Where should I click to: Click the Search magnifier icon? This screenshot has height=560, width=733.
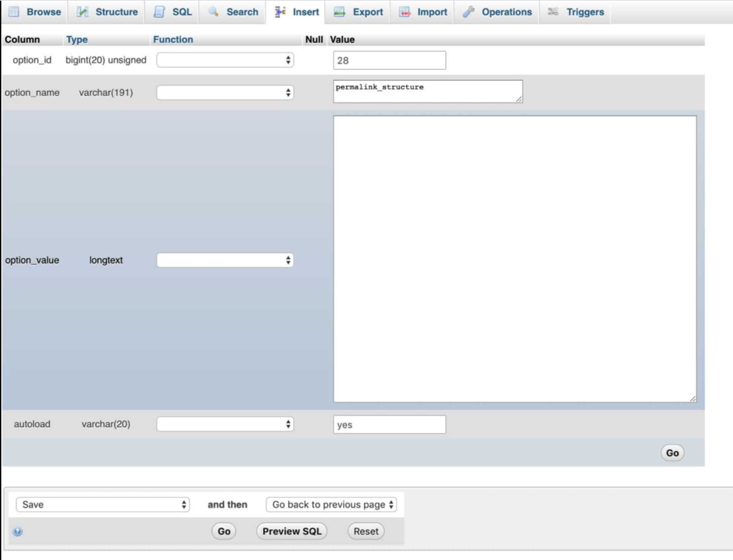[212, 11]
